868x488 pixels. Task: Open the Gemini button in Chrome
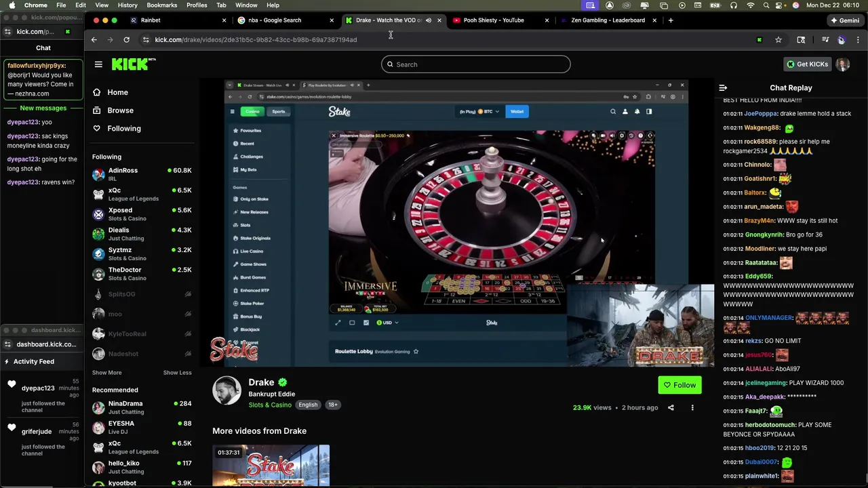point(844,20)
